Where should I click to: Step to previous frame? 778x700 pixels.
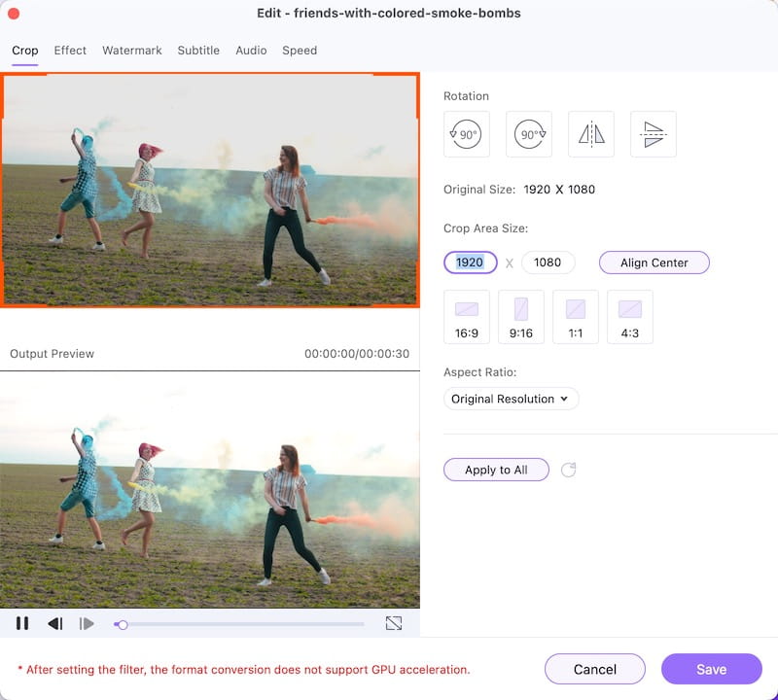(55, 623)
